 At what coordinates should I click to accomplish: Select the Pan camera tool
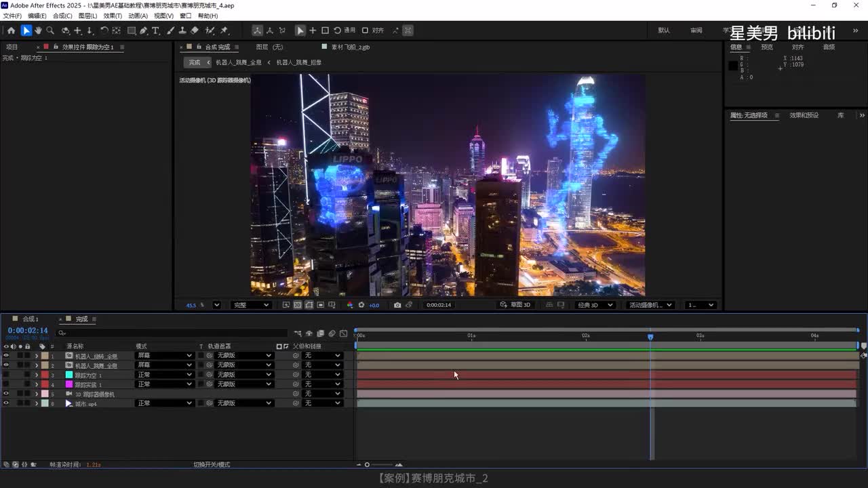tap(77, 30)
